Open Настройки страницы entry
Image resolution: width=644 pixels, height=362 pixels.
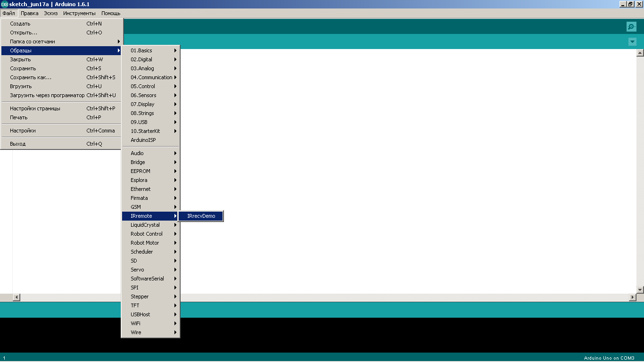click(61, 108)
